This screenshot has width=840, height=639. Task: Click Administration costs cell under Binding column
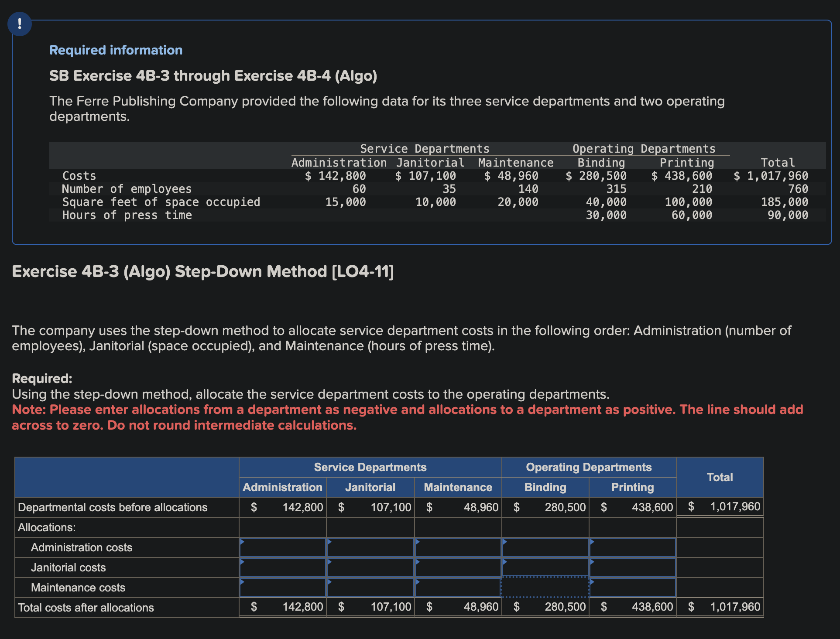click(545, 547)
